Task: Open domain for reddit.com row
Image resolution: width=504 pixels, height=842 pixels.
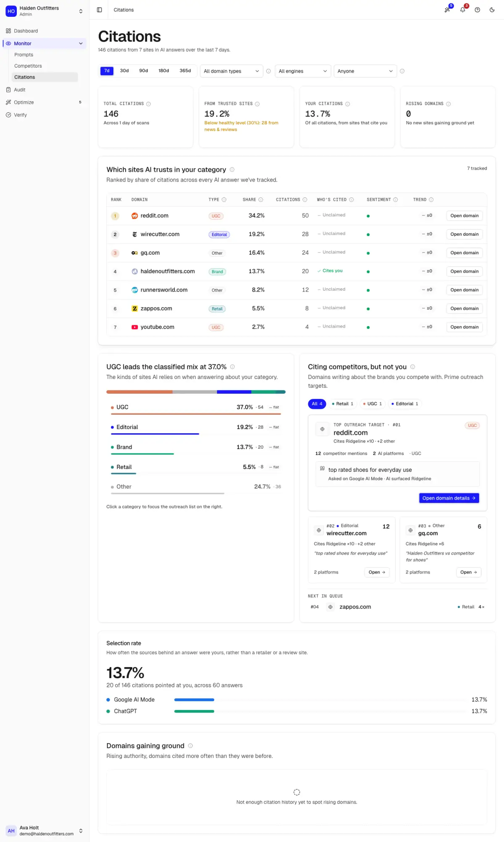Action: click(465, 216)
